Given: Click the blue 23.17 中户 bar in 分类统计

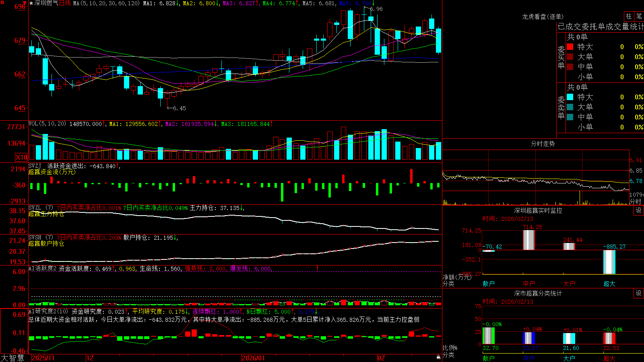Looking at the screenshot, I should tap(529, 338).
